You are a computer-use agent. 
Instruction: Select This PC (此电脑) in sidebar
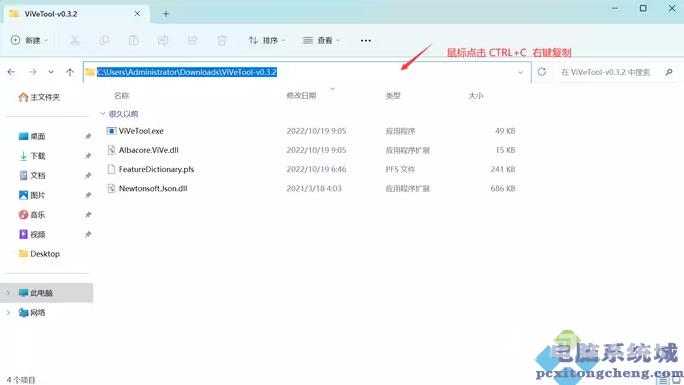tap(47, 293)
